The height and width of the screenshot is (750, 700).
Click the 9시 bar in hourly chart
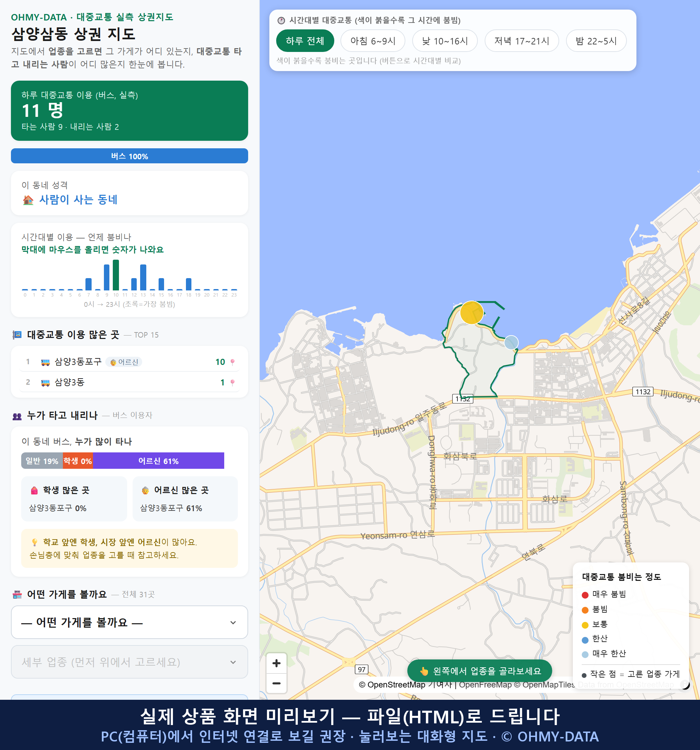(107, 277)
